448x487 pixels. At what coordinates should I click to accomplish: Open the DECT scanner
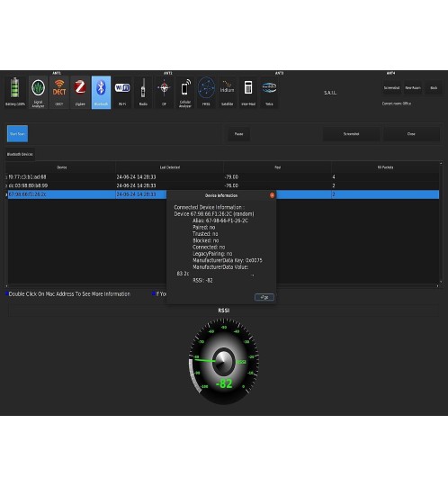59,92
